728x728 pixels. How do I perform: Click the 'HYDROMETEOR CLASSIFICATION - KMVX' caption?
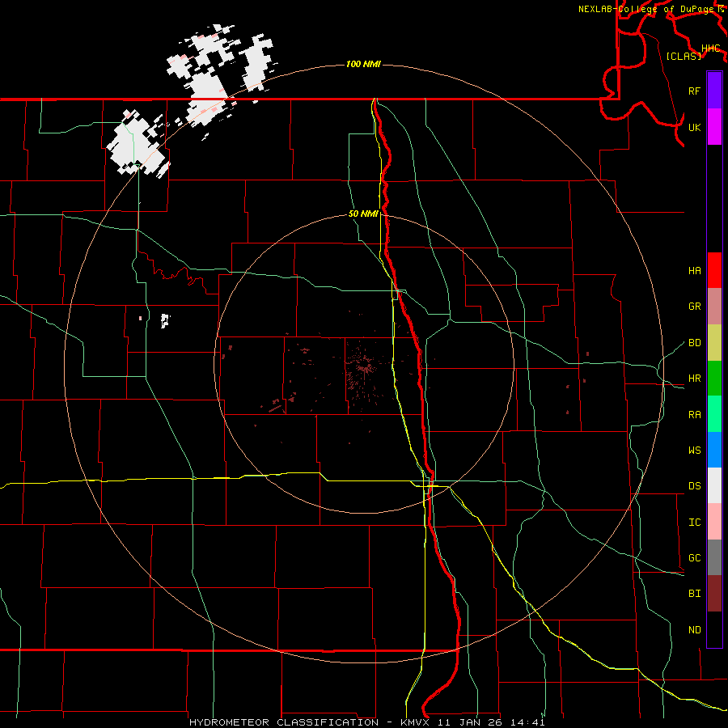(311, 722)
